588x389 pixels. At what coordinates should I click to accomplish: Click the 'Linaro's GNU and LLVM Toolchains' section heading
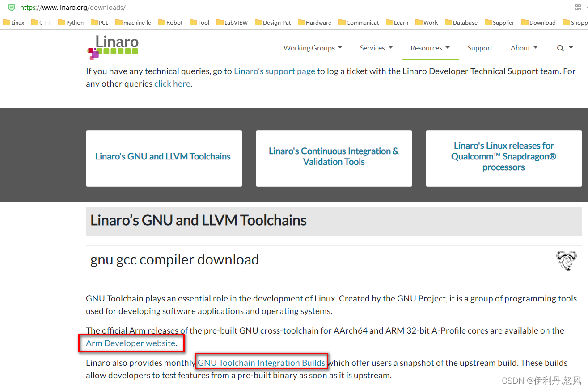coord(199,220)
